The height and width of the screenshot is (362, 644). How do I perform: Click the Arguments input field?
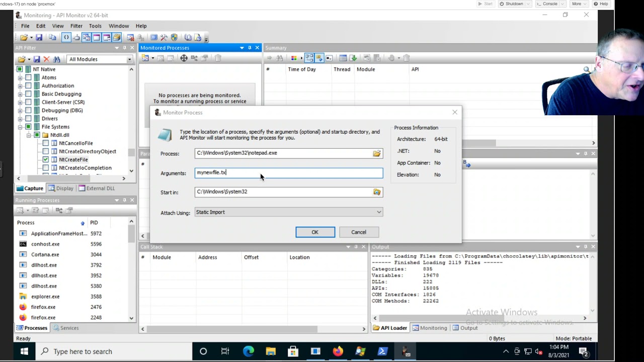(x=289, y=173)
